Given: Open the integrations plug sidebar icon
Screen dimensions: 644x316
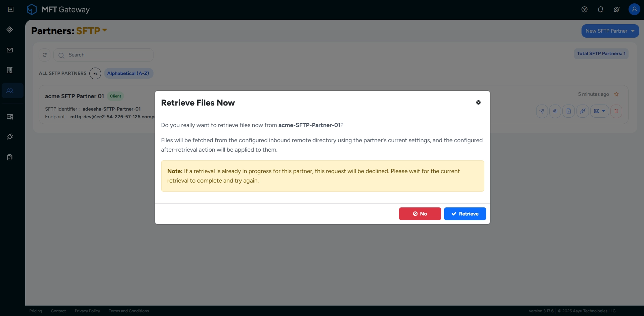Looking at the screenshot, I should pyautogui.click(x=10, y=137).
